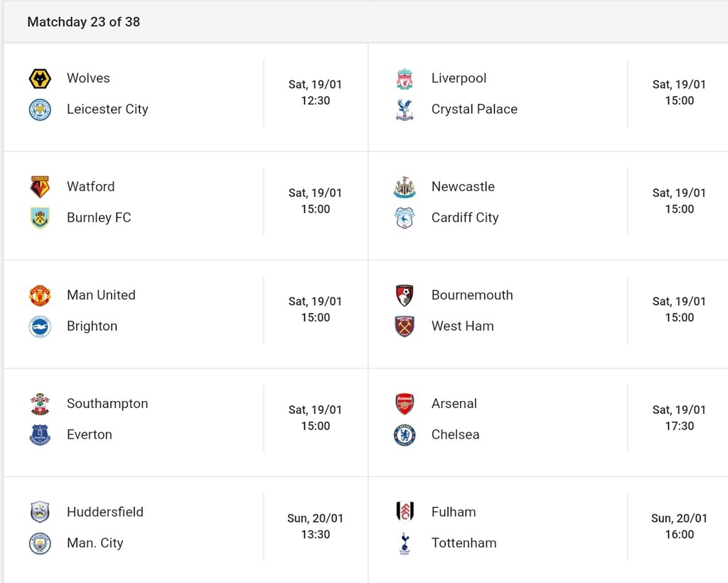Open the Bournemouth team link

(472, 295)
